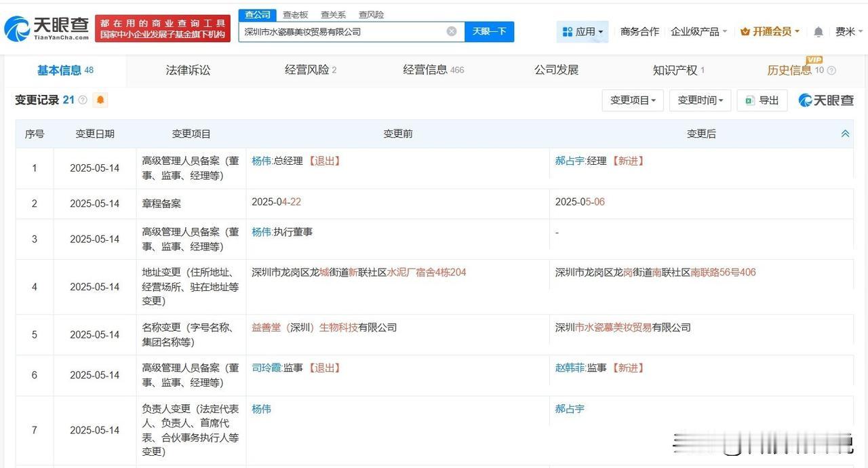This screenshot has width=868, height=468.
Task: Click the 2025-05-06 date value
Action: (x=580, y=202)
